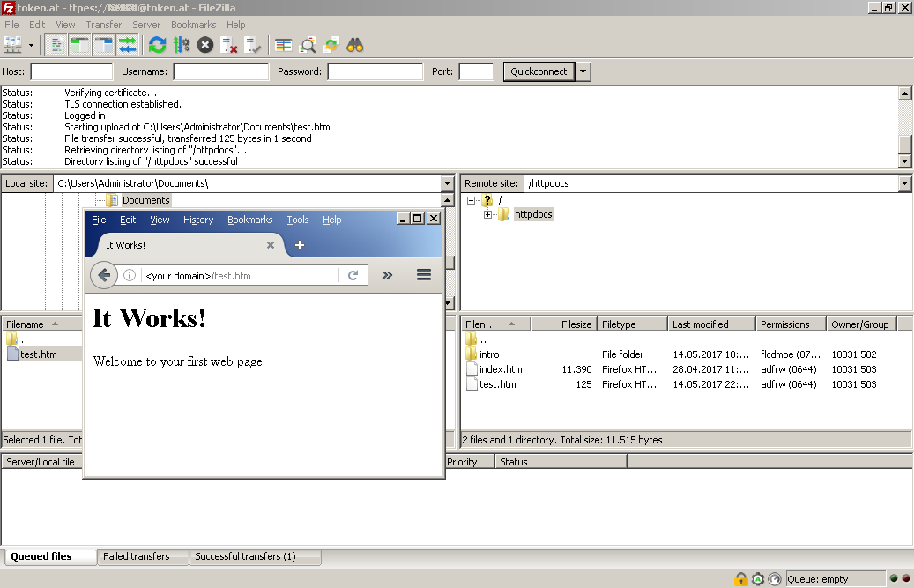Open the binoculars file search icon

coord(355,44)
